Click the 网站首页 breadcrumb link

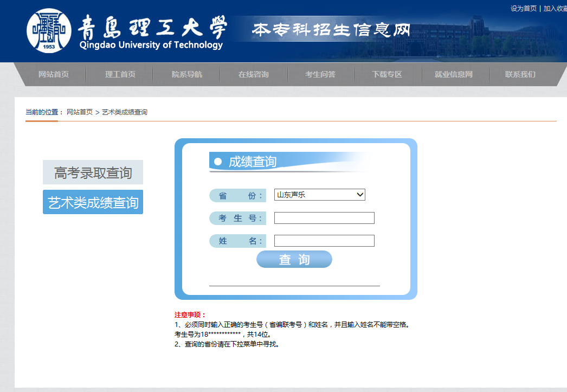(x=80, y=112)
